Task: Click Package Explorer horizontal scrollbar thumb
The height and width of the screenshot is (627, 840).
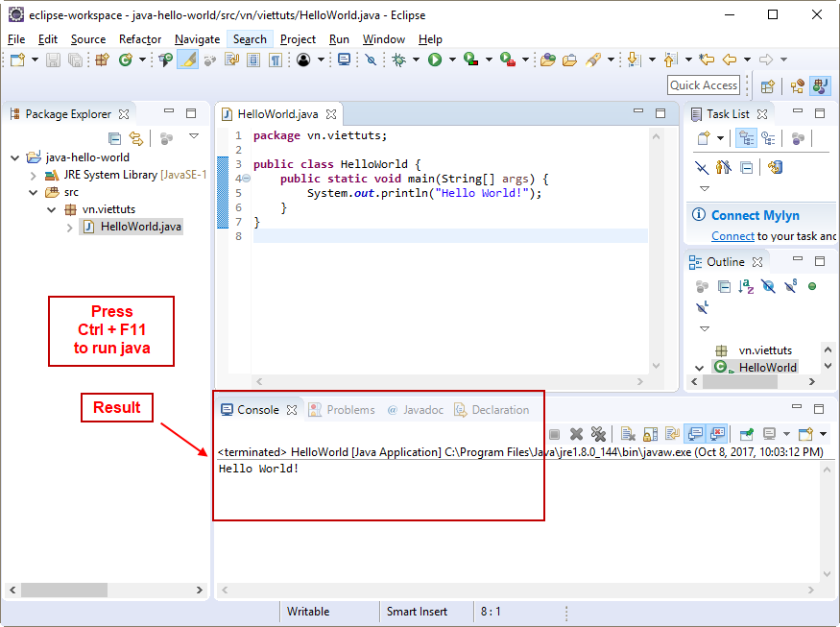Action: (x=64, y=590)
